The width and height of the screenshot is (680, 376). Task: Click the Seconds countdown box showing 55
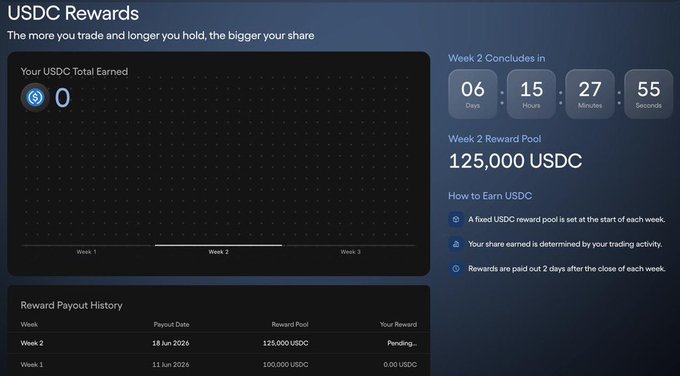tap(649, 94)
